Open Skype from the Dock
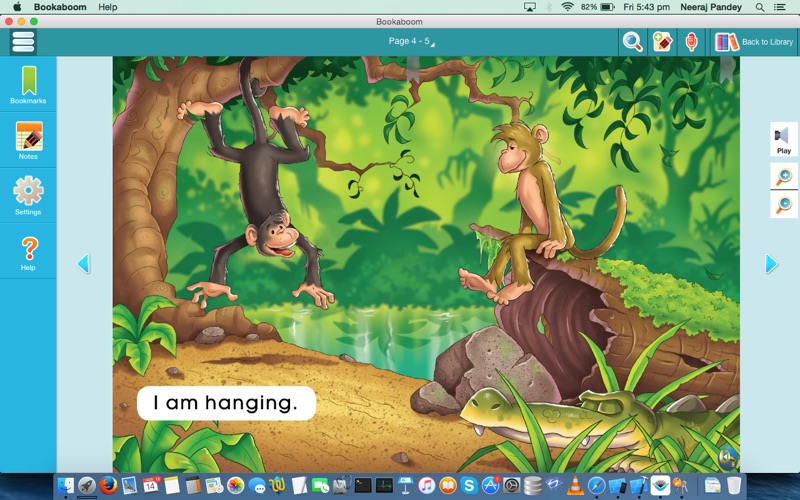800x500 pixels. pos(468,485)
